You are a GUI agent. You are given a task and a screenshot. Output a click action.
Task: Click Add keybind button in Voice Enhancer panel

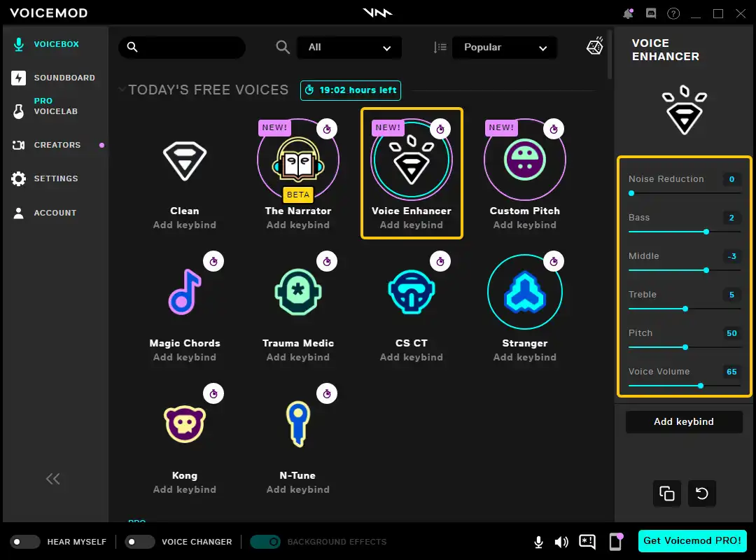point(684,421)
